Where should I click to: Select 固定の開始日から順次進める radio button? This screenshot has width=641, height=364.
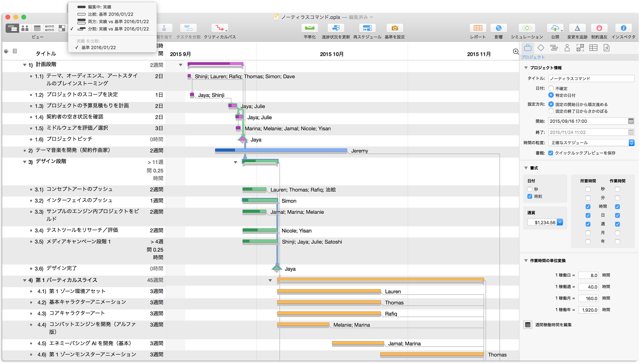(x=551, y=104)
